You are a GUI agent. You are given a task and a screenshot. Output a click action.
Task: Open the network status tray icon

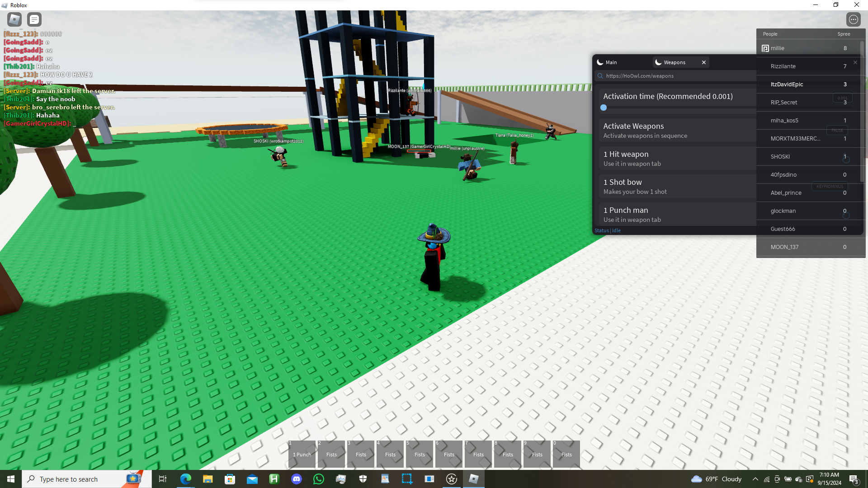click(767, 479)
